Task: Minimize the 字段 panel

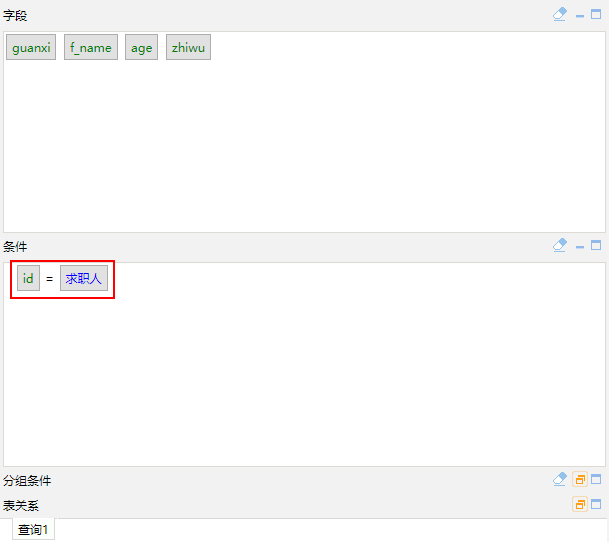Action: (x=579, y=16)
